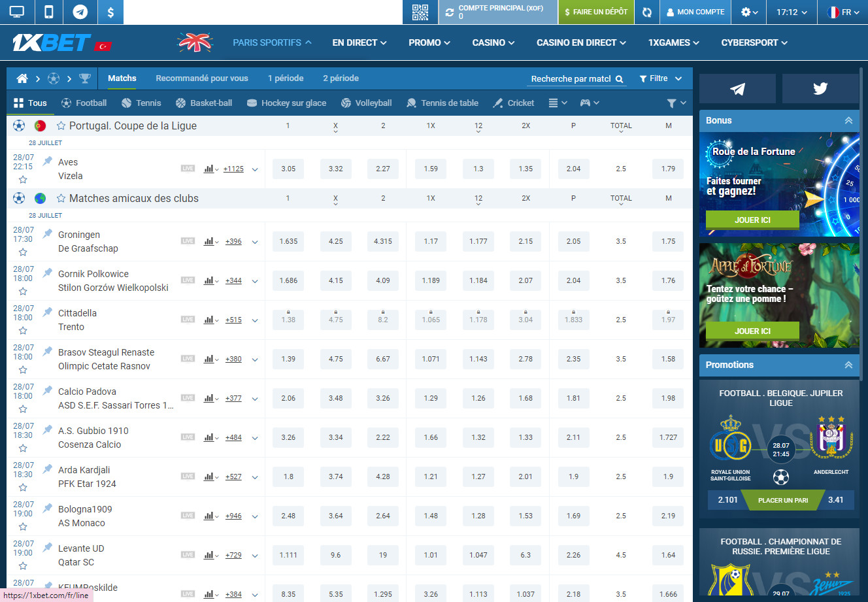This screenshot has width=868, height=602.
Task: Favorite Matches amicaux des clubs star
Action: (x=61, y=198)
